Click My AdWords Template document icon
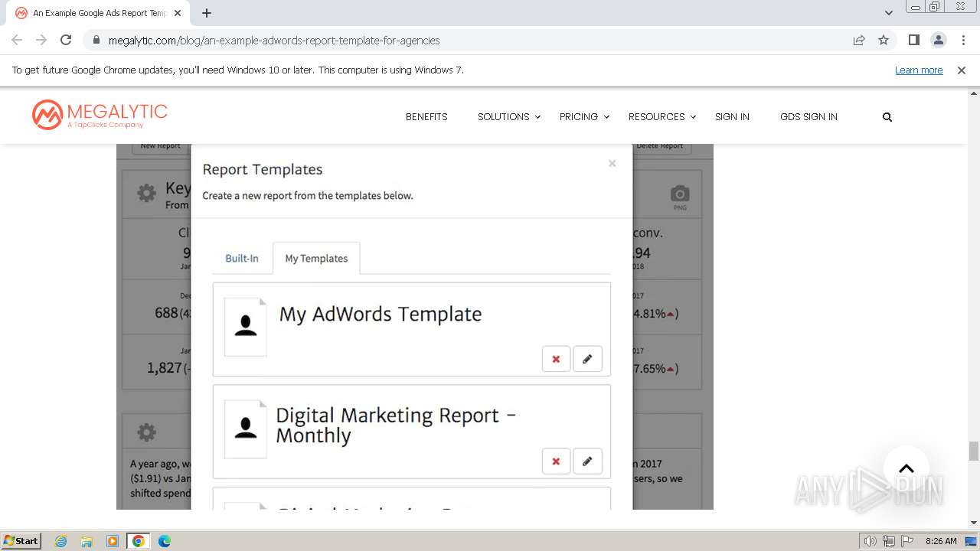The height and width of the screenshot is (551, 980). (x=246, y=327)
